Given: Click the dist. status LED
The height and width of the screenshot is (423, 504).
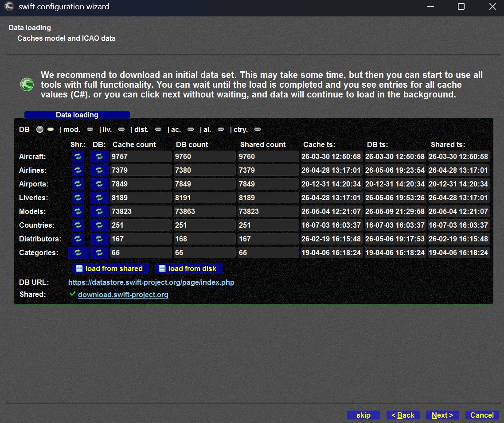Looking at the screenshot, I should [x=158, y=129].
